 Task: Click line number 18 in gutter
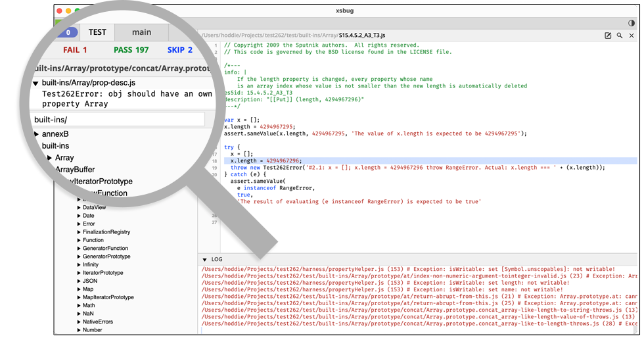tap(215, 160)
